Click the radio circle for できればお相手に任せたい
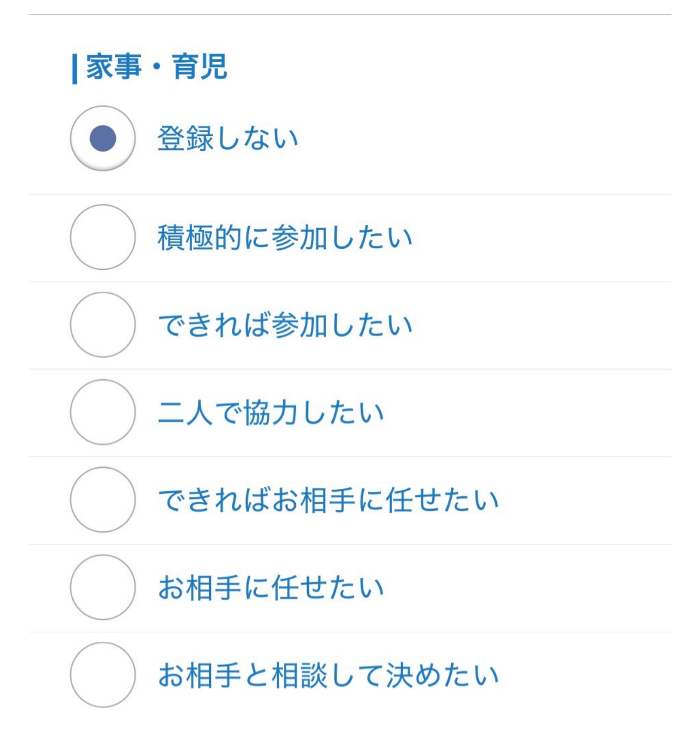This screenshot has width=700, height=747. click(x=103, y=500)
